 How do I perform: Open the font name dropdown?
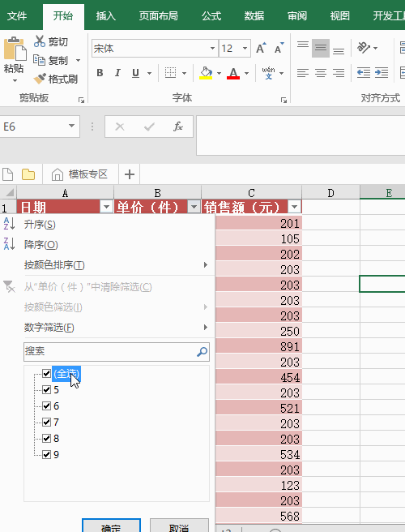[212, 48]
